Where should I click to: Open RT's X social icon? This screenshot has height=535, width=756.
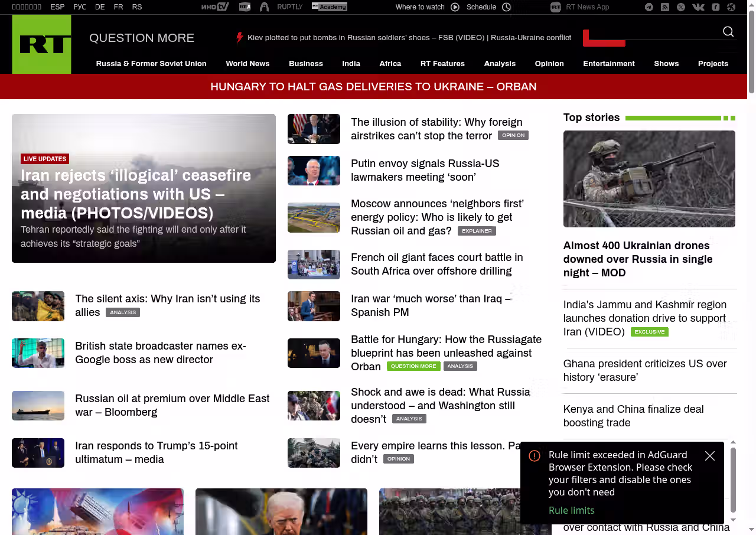(681, 7)
